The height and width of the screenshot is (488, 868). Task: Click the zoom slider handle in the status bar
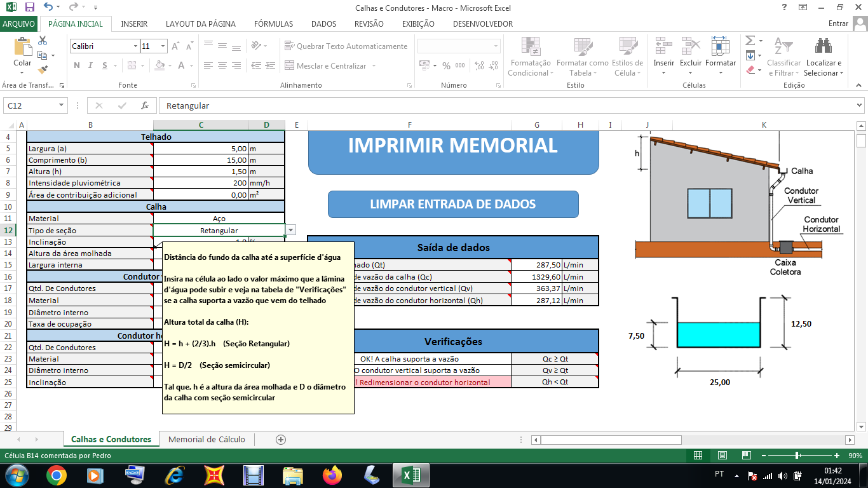coord(797,456)
